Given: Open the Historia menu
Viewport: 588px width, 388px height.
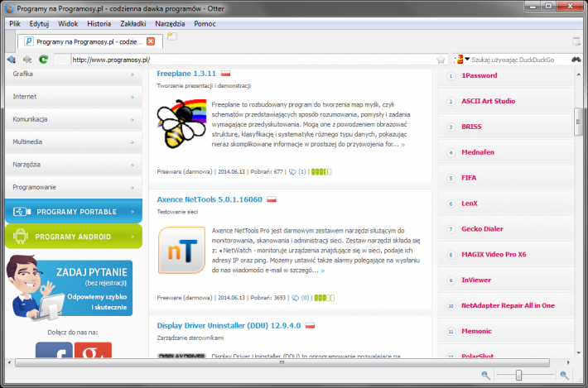Looking at the screenshot, I should coord(99,24).
